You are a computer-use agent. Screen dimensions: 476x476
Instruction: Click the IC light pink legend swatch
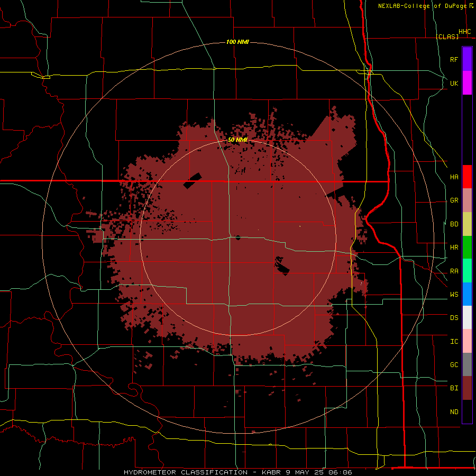(467, 341)
